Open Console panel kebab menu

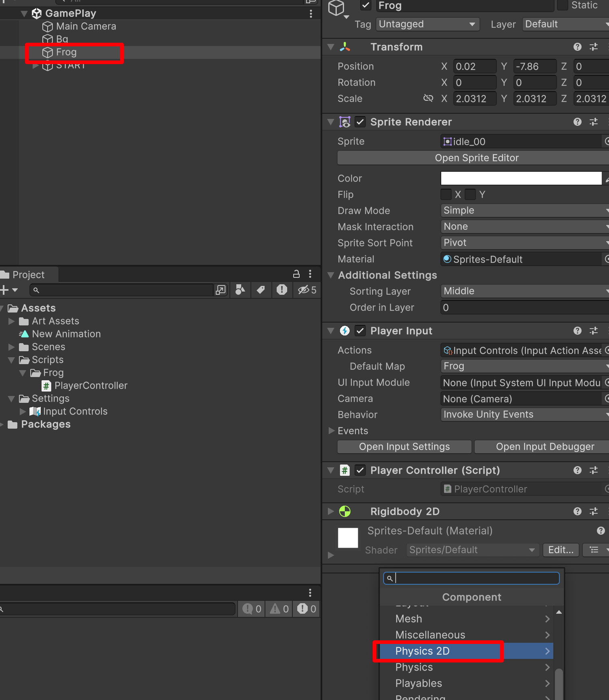point(310,593)
